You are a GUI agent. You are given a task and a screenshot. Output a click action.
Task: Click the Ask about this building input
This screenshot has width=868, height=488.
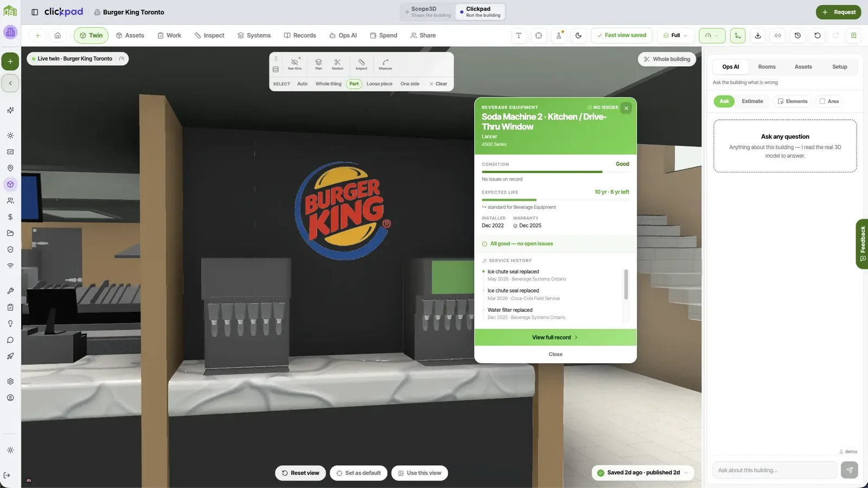tap(775, 470)
